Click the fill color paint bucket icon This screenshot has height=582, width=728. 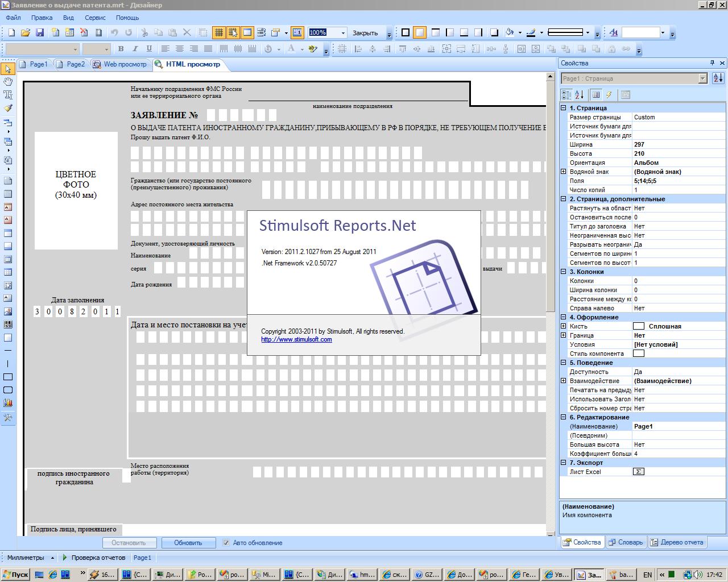click(510, 33)
